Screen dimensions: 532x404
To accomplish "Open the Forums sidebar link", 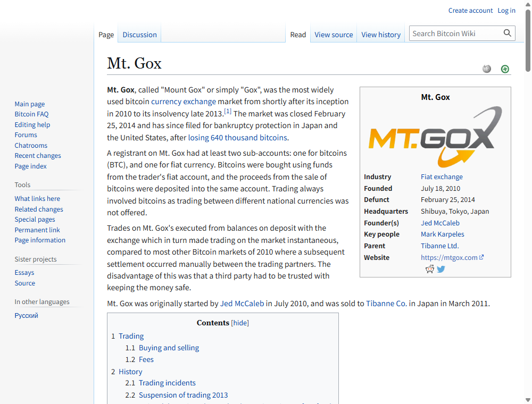I will (x=26, y=135).
